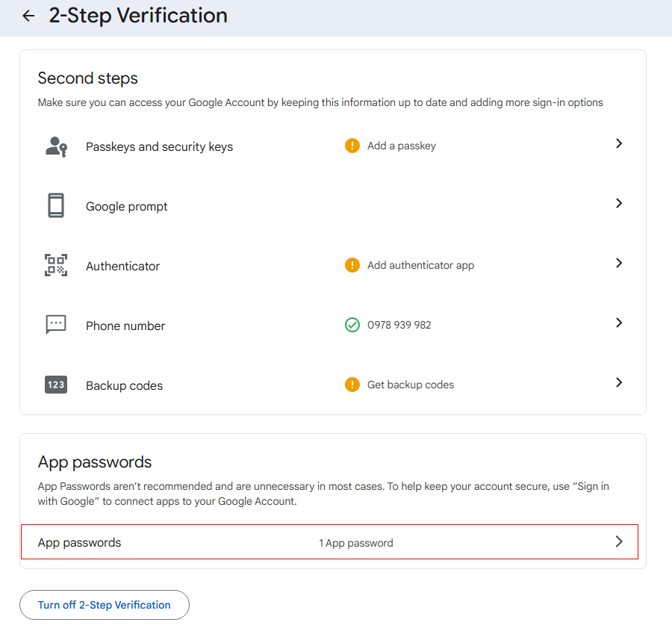Click the Authenticator QR code icon
This screenshot has height=637, width=672.
tap(56, 265)
